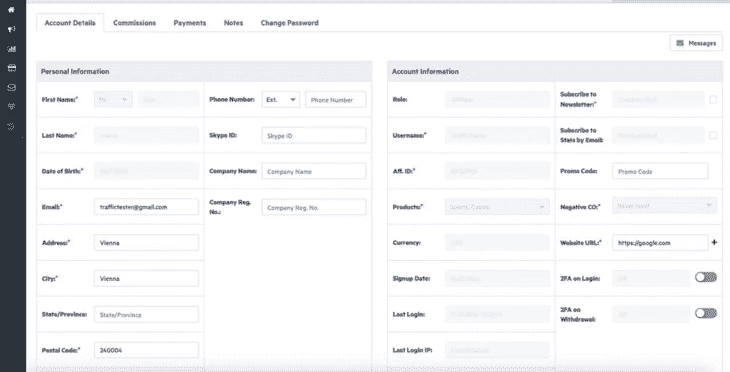
Task: Open the title dropdown beside First Name
Action: coord(113,100)
